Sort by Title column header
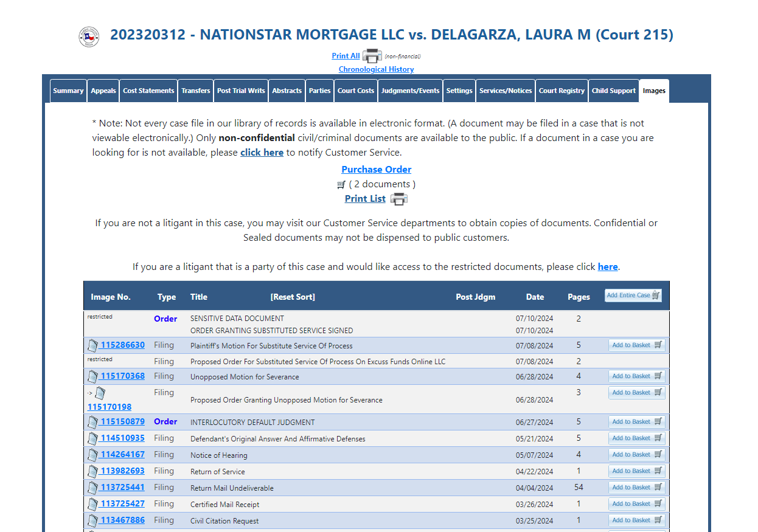The image size is (758, 532). [199, 297]
